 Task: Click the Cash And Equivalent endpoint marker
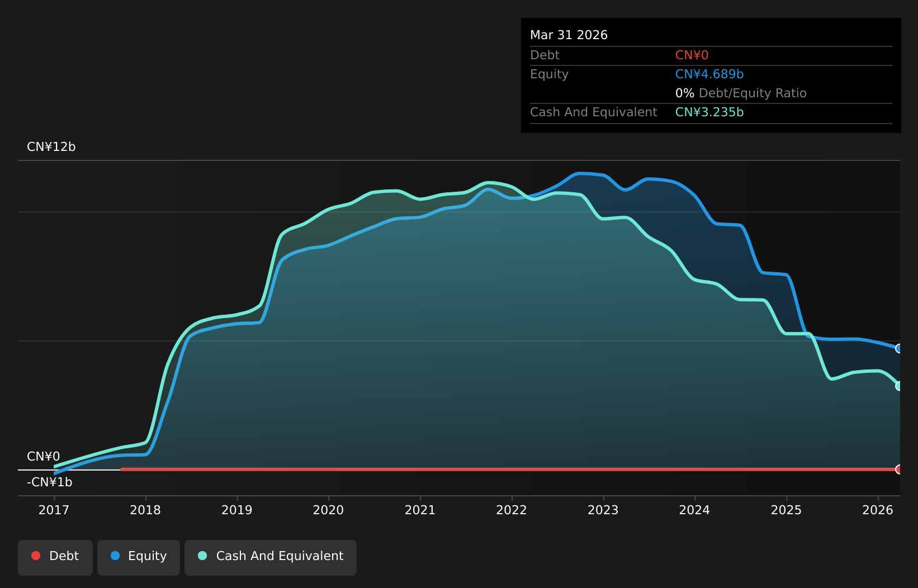tap(899, 386)
